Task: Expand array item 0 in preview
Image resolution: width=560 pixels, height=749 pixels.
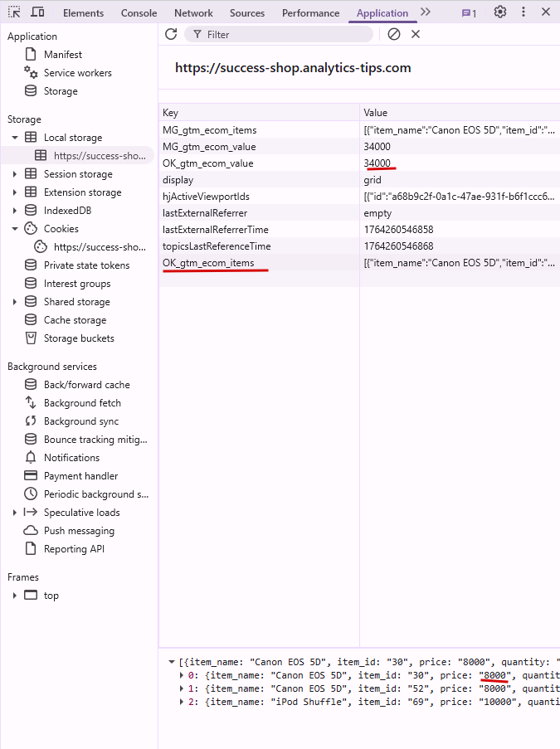Action: click(x=183, y=675)
